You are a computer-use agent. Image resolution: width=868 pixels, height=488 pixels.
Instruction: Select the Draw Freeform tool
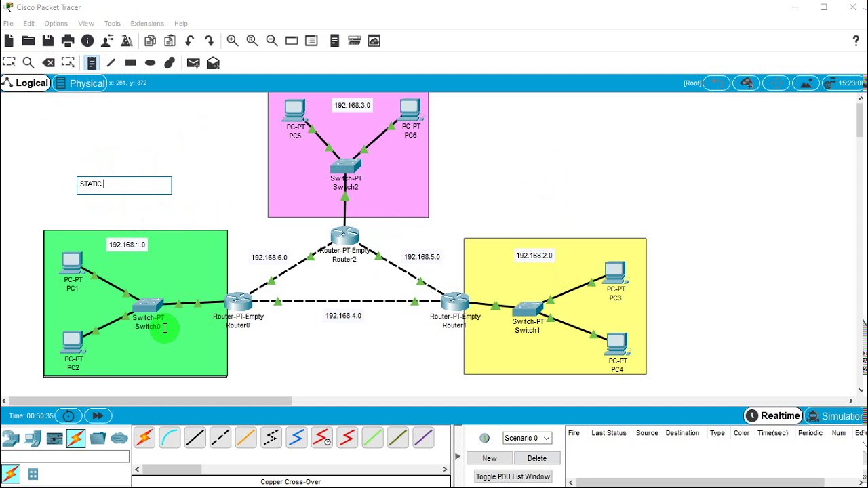pyautogui.click(x=170, y=62)
